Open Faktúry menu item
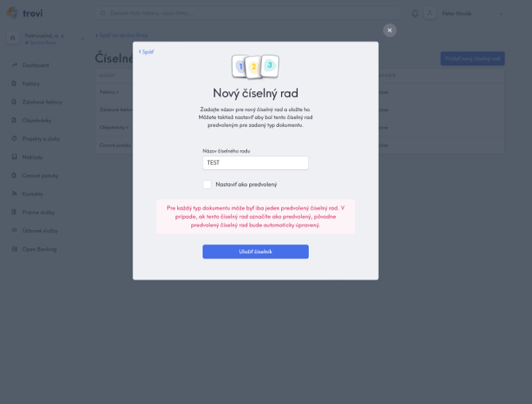Viewport: 532px width, 404px height. [31, 83]
